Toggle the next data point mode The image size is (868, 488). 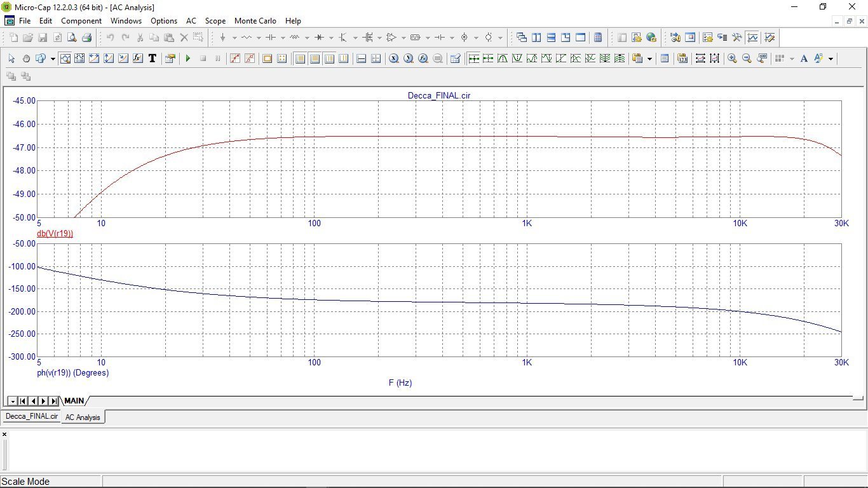click(473, 58)
